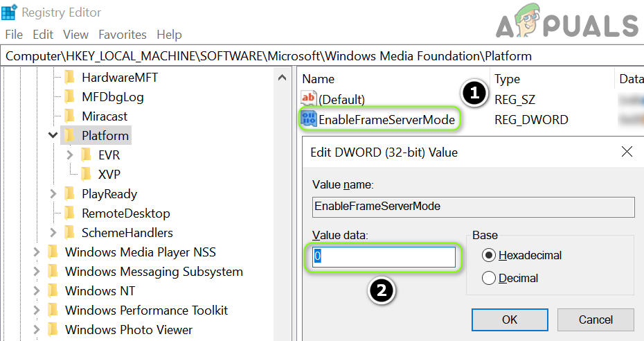Image resolution: width=644 pixels, height=341 pixels.
Task: Expand the SchemeHandlers key
Action: coord(53,233)
